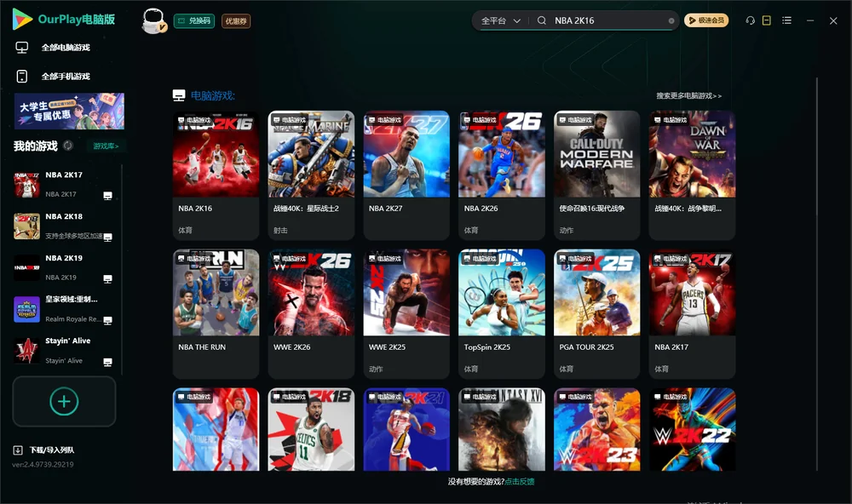Click the PC icon beside Stayin' Alive
The width and height of the screenshot is (852, 504).
107,363
